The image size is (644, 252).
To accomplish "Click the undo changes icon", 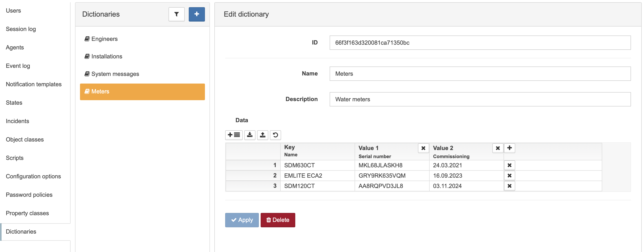I will (x=275, y=135).
